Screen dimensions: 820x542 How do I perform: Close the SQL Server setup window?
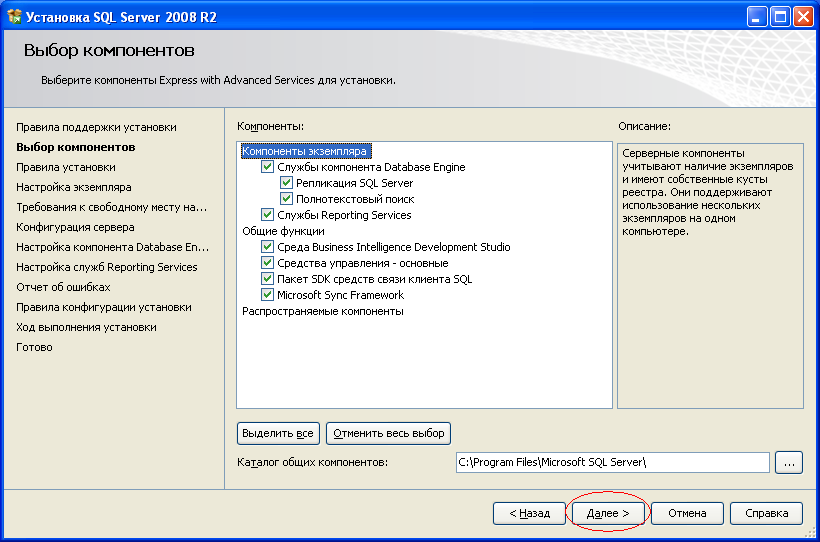803,18
